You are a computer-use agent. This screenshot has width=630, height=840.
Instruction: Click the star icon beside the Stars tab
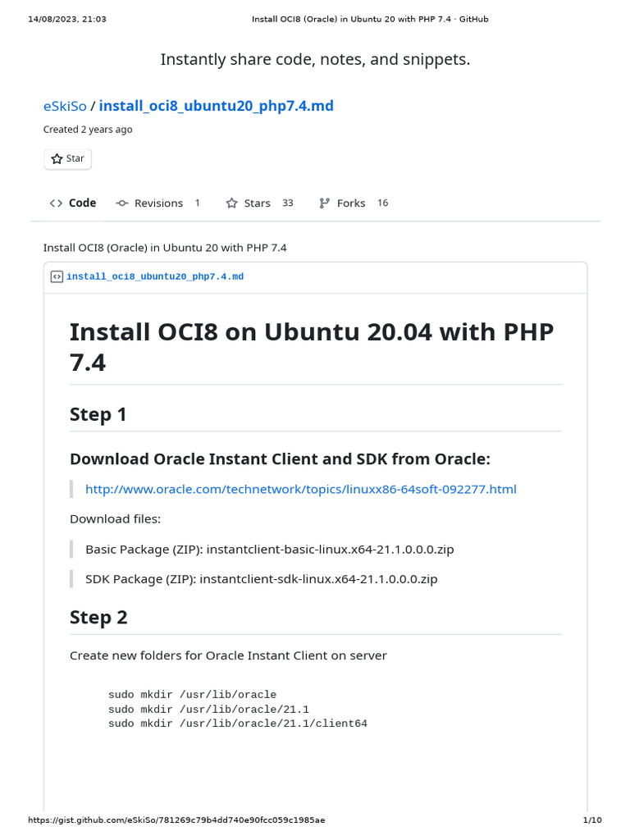232,203
